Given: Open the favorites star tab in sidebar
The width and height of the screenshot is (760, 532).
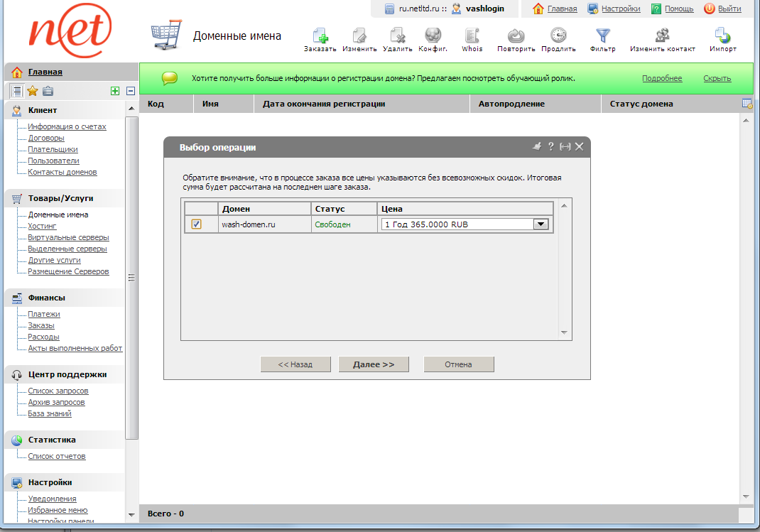Looking at the screenshot, I should 32,91.
